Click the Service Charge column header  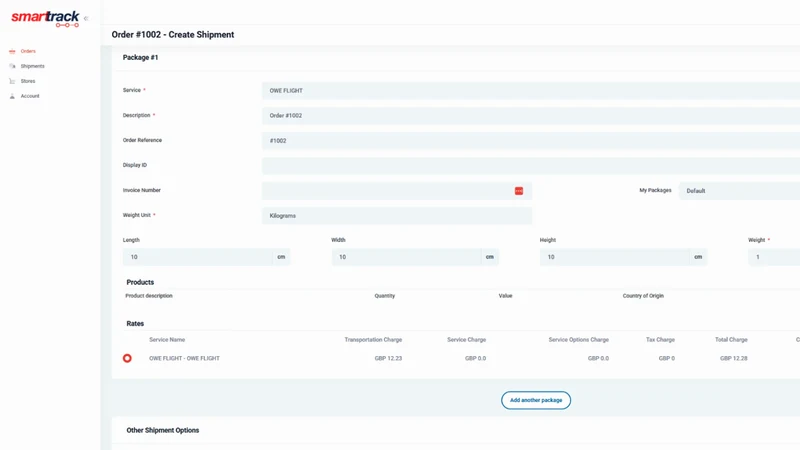coord(467,340)
